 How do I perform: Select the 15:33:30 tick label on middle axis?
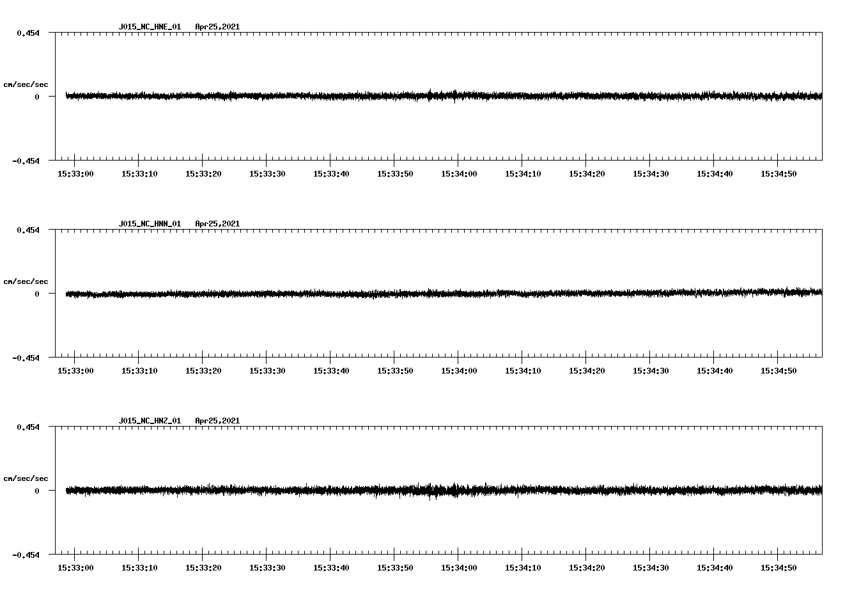[267, 370]
